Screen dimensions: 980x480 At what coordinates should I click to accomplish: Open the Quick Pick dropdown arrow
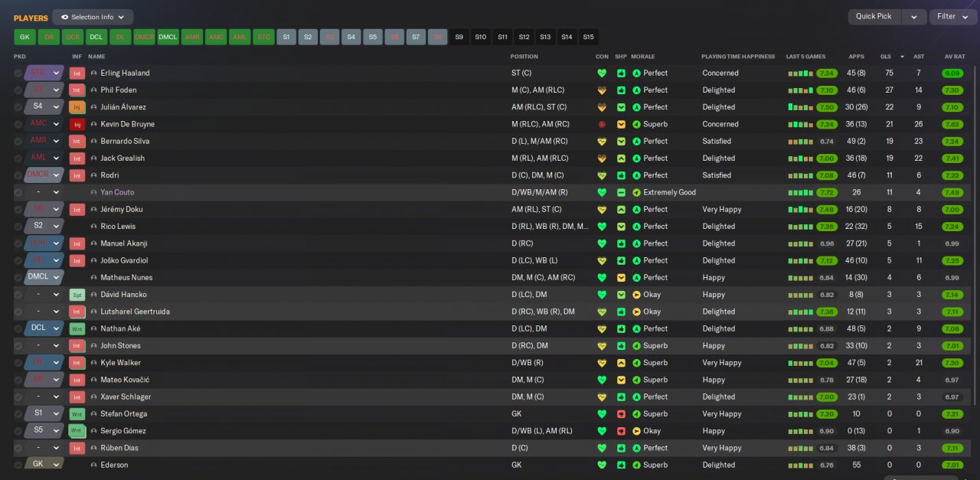pos(913,17)
